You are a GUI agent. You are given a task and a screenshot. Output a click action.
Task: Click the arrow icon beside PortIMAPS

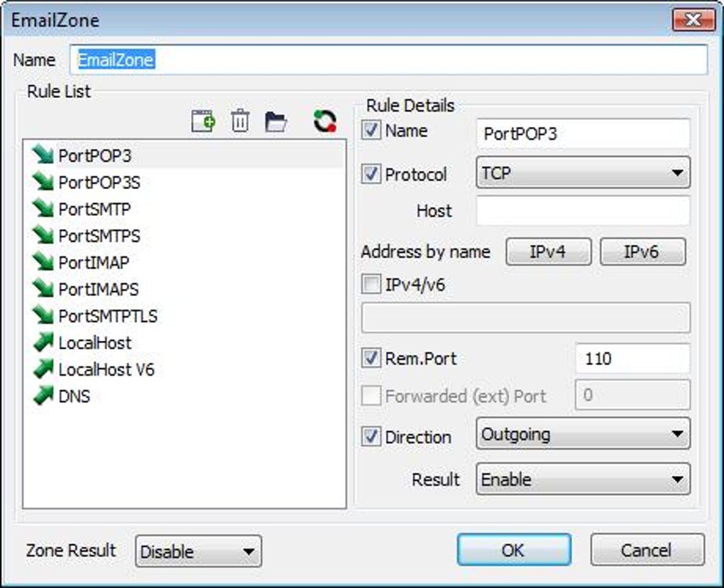tap(43, 289)
